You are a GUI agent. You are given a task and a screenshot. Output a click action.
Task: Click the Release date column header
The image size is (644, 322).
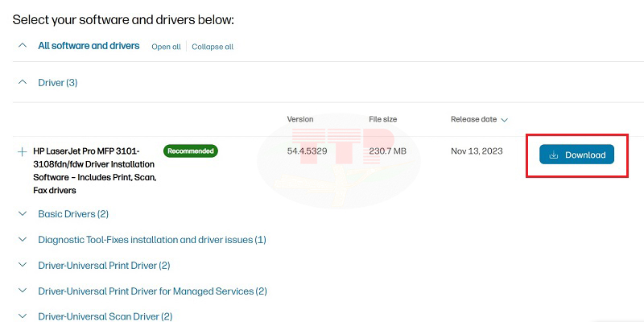pyautogui.click(x=473, y=119)
